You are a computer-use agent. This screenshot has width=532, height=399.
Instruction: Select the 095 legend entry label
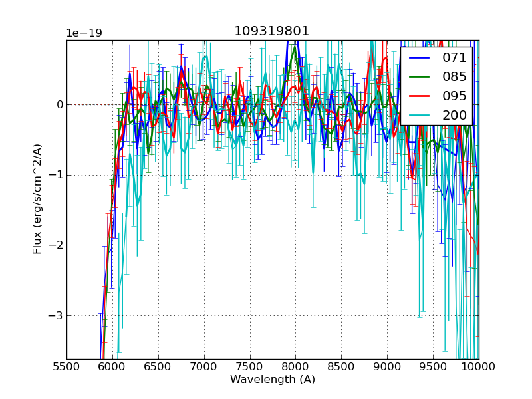(x=454, y=96)
